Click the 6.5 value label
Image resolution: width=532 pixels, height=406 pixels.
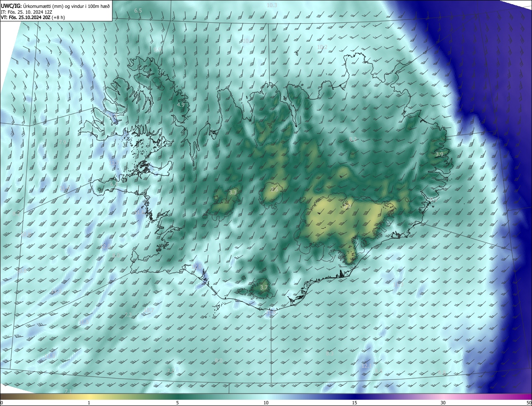coord(138,10)
